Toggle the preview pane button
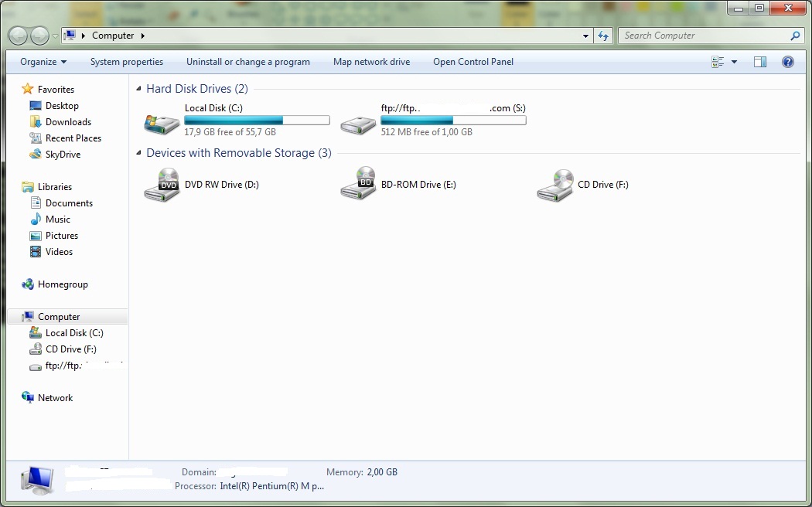The width and height of the screenshot is (812, 507). point(760,62)
